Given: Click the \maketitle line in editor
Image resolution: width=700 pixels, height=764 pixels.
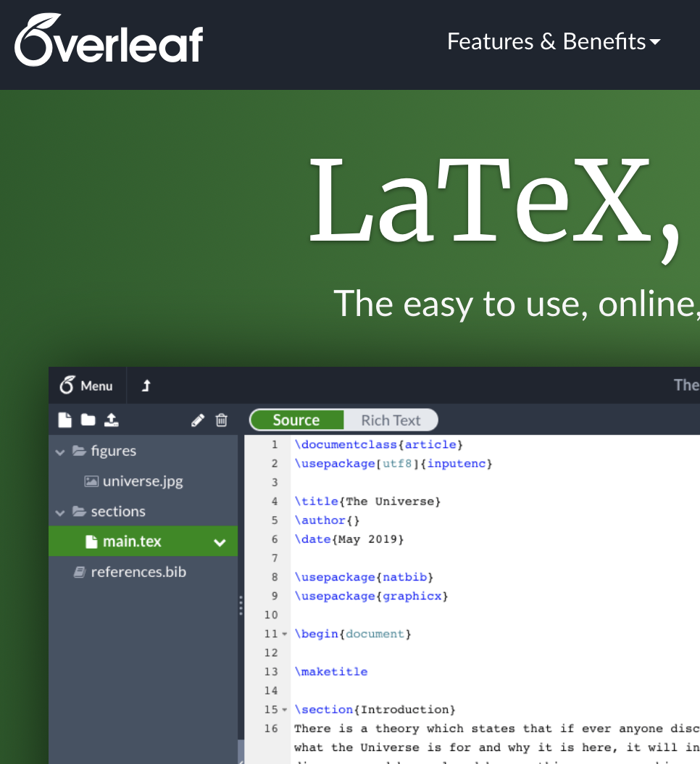Looking at the screenshot, I should pos(331,671).
